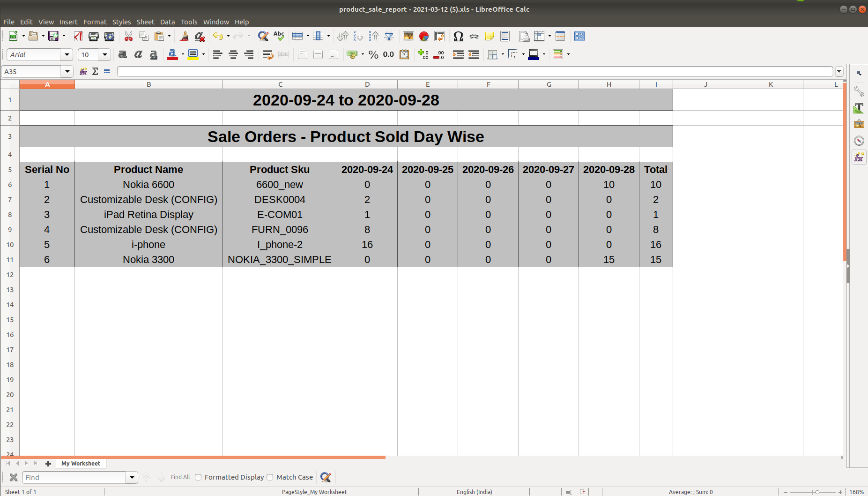868x496 pixels.
Task: Open the Function Wizard icon beside the Name Box
Action: 83,71
